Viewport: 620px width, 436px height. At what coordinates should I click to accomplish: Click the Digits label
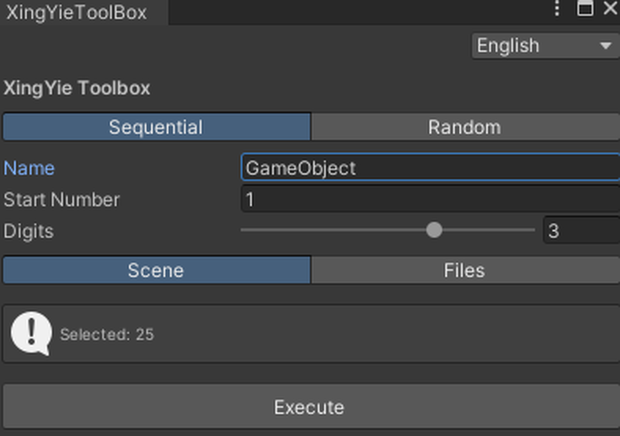click(x=28, y=231)
